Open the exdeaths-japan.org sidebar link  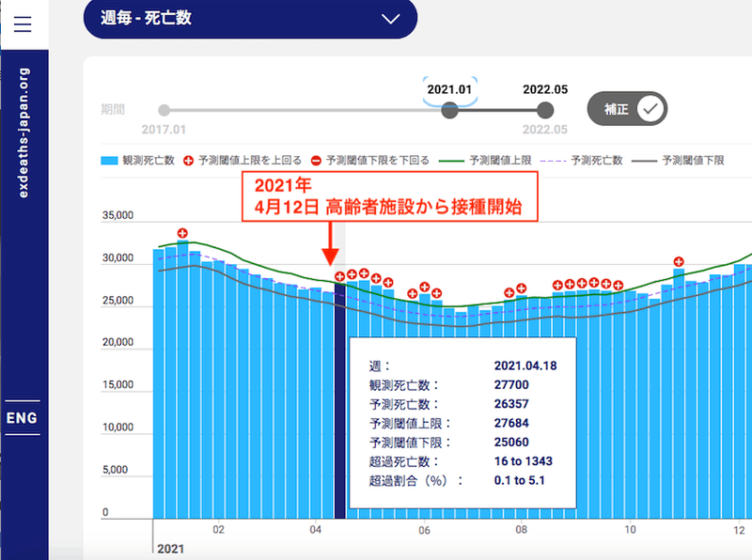pos(23,132)
